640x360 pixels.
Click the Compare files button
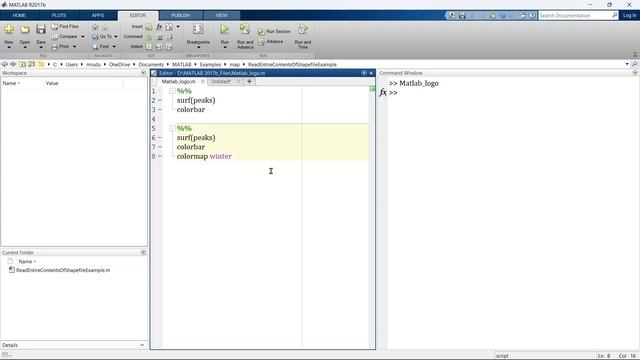(64, 36)
